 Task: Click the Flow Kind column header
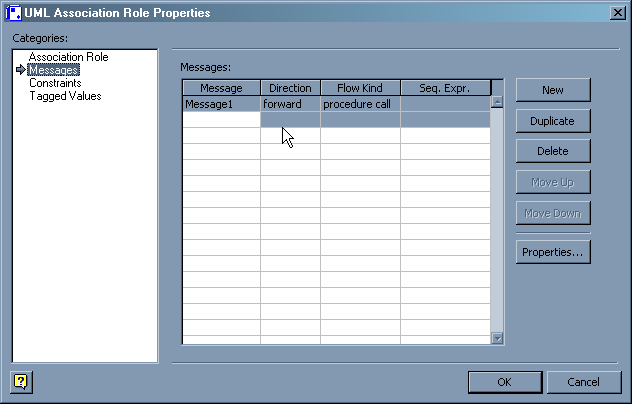(360, 88)
